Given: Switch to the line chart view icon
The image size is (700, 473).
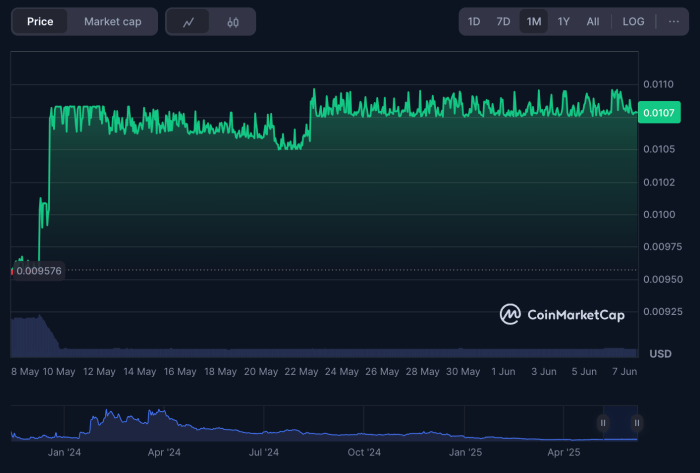Looking at the screenshot, I should pos(188,22).
